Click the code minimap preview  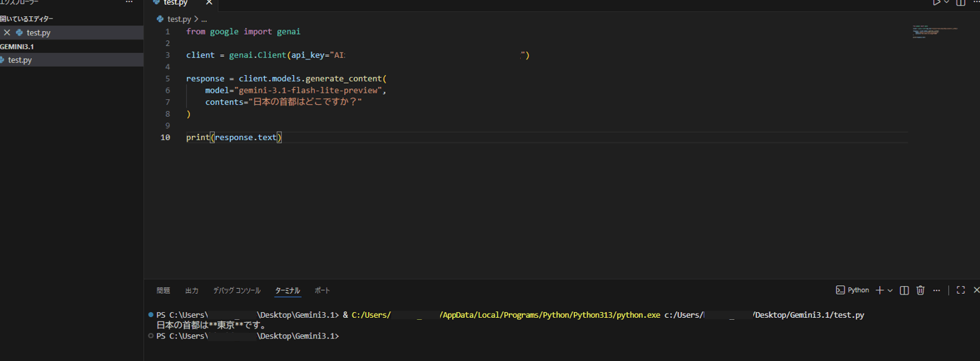935,32
